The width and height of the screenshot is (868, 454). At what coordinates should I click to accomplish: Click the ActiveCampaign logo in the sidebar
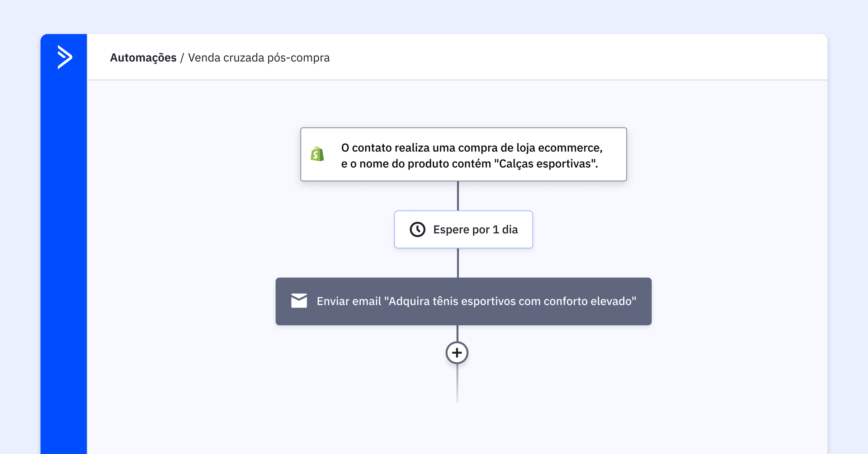65,57
